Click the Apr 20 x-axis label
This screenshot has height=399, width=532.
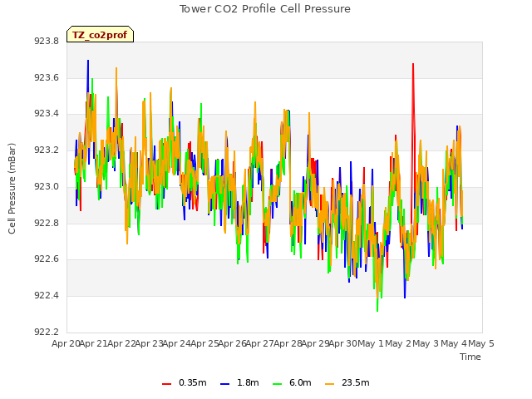tap(66, 343)
